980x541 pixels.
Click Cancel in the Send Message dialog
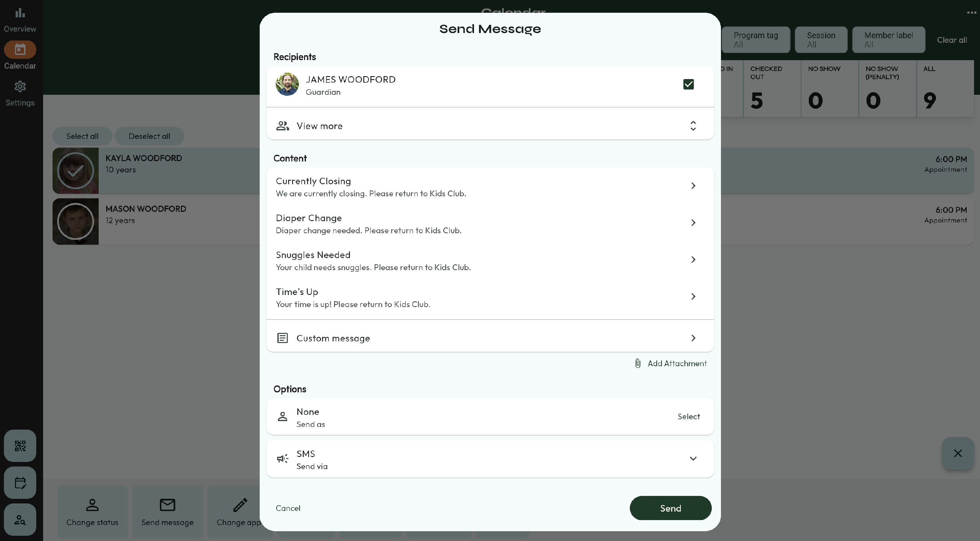pos(288,508)
